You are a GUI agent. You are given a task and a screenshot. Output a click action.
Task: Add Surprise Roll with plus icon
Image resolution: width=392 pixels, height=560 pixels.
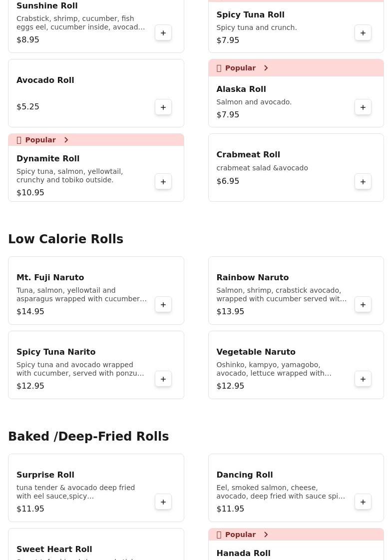[x=163, y=502]
